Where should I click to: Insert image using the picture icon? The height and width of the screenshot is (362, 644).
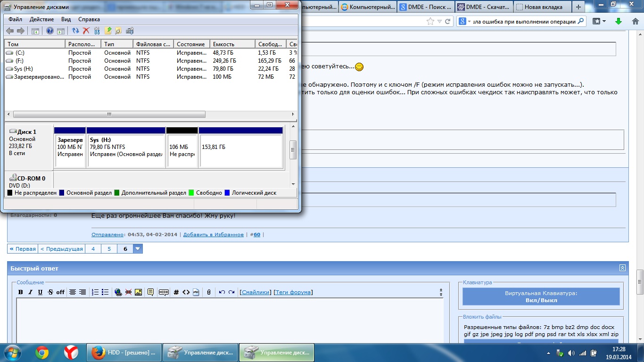138,292
